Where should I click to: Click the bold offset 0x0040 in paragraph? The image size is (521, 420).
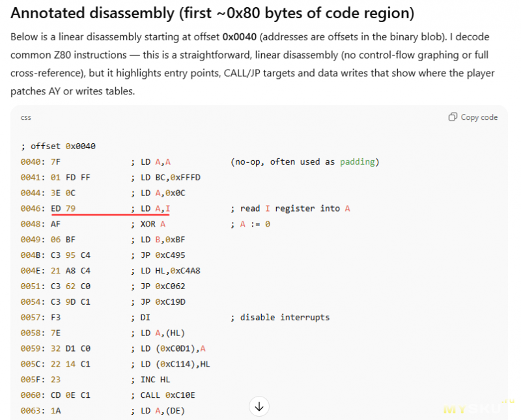(x=242, y=37)
